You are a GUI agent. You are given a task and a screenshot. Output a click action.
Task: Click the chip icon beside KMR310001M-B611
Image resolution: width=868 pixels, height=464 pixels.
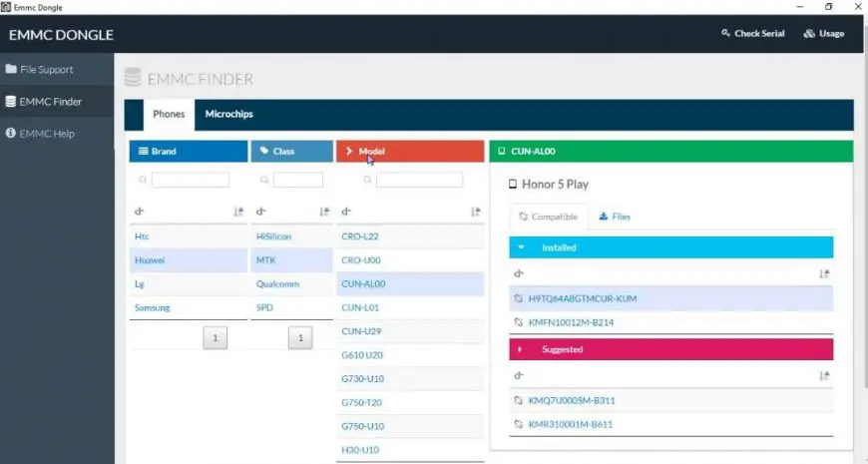click(x=518, y=424)
